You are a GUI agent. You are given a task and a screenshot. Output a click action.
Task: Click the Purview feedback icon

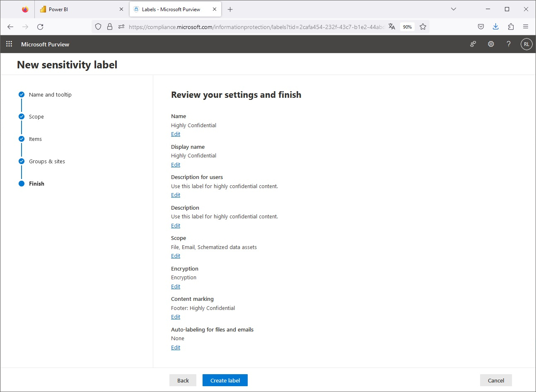click(473, 44)
